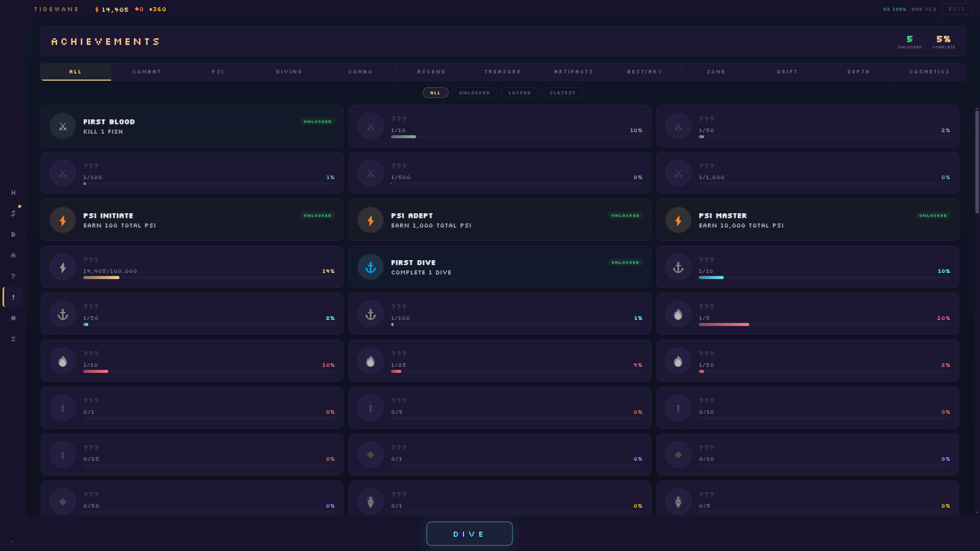Click the S icon in the sidebar

pos(13,339)
